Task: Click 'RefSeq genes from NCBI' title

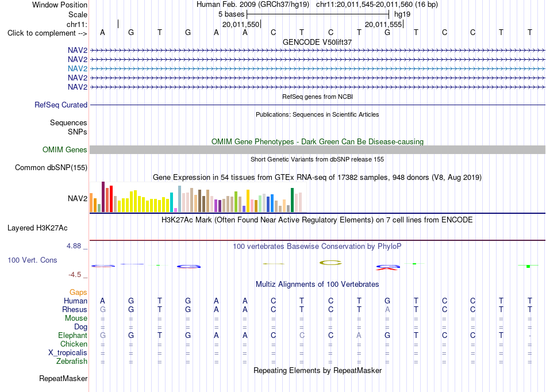Action: tap(317, 97)
